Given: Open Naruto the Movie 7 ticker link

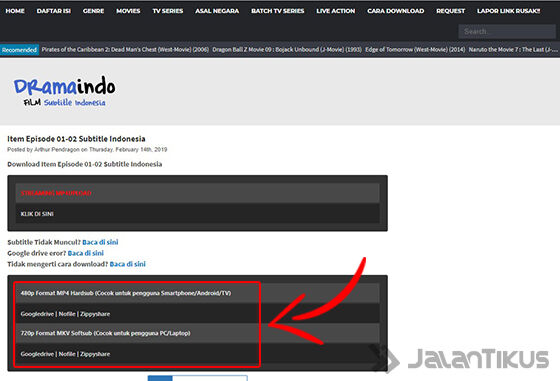Looking at the screenshot, I should pos(513,50).
